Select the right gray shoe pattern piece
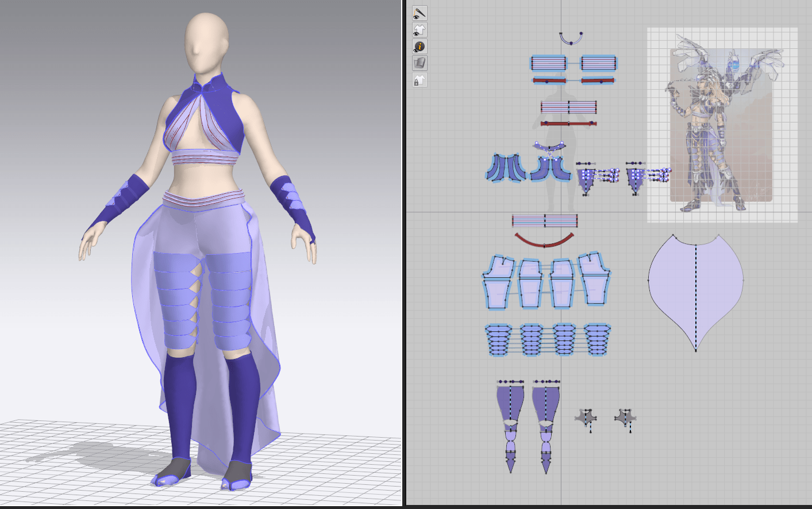The image size is (812, 509). (x=625, y=418)
